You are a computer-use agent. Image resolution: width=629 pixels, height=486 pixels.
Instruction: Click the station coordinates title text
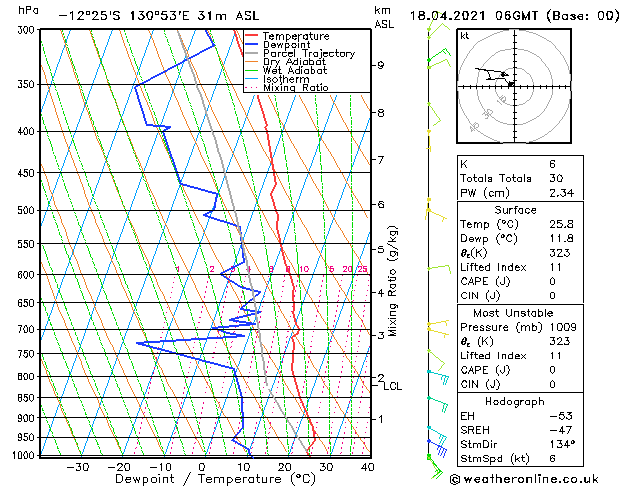[x=159, y=16]
